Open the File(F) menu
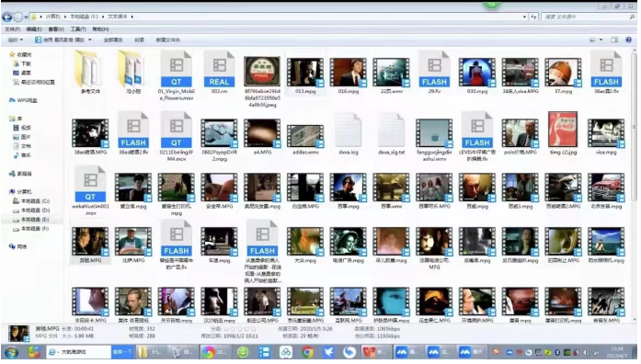The height and width of the screenshot is (364, 641). [12, 29]
